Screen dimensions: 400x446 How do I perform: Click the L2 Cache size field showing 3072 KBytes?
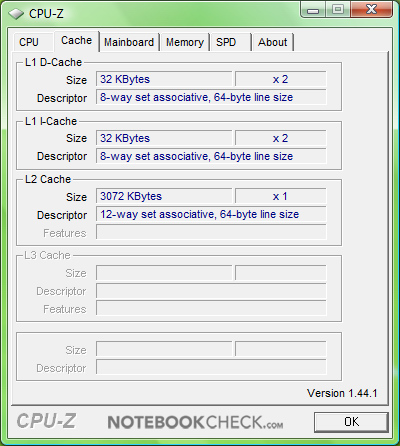tap(164, 196)
